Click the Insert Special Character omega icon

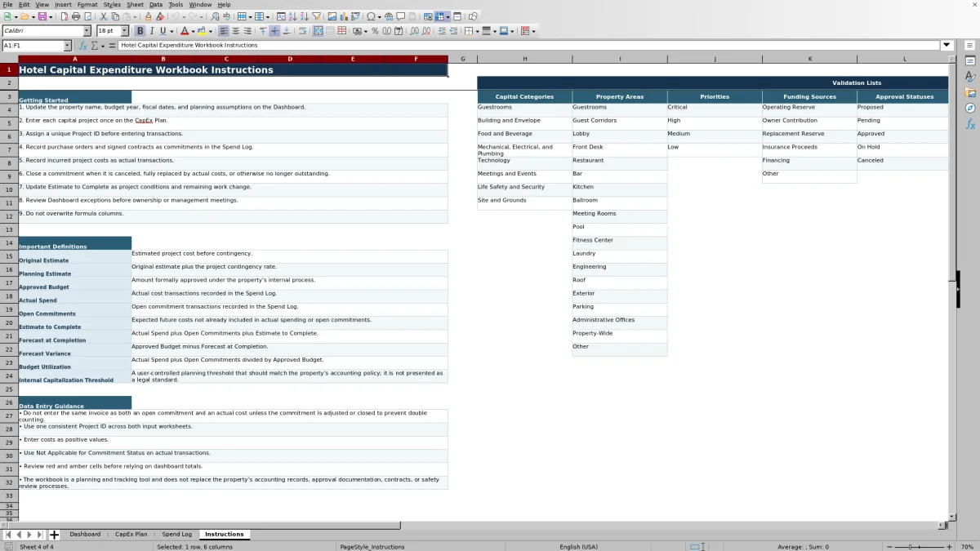point(372,16)
